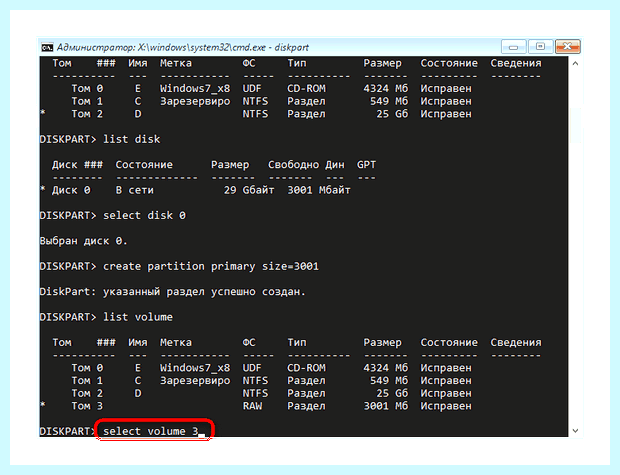620x475 pixels.
Task: Click '3001 Мбайт' free space value
Action: pyautogui.click(x=319, y=190)
